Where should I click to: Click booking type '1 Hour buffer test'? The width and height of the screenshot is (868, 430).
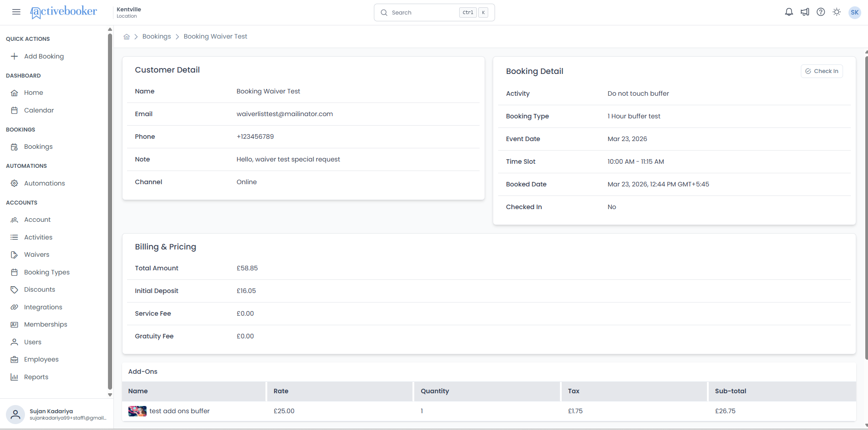(x=634, y=116)
